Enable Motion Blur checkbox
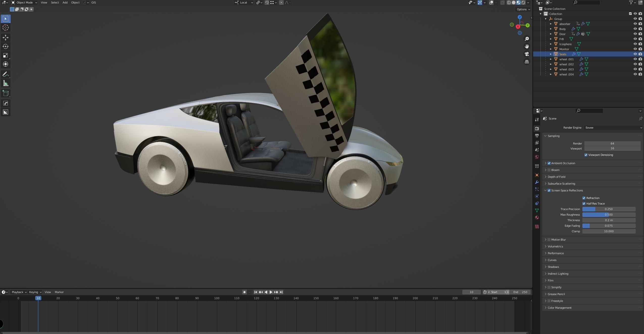 [x=549, y=240]
